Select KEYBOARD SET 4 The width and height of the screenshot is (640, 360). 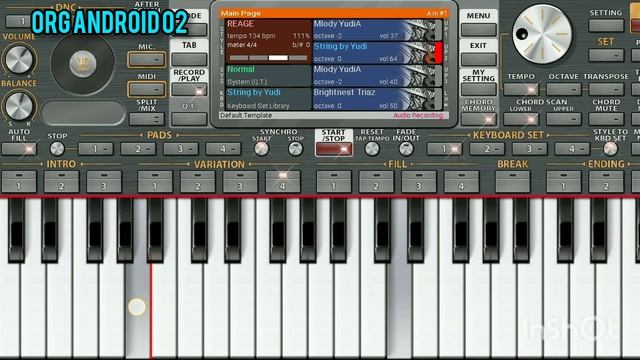click(x=572, y=149)
